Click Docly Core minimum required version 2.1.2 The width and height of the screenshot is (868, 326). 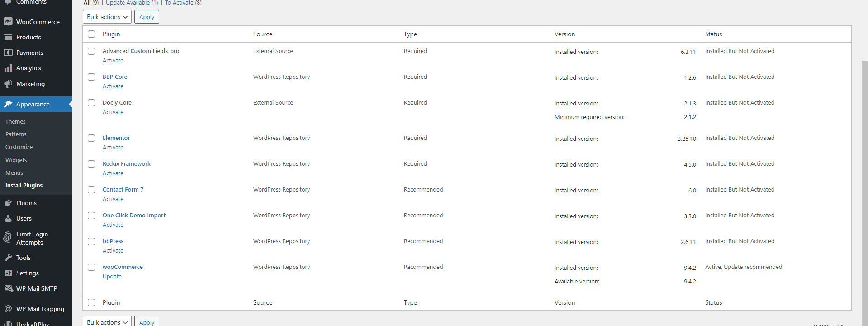pyautogui.click(x=690, y=117)
